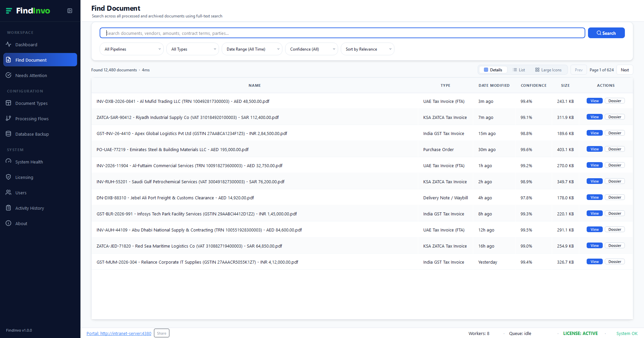Open Processing Flows configuration
The height and width of the screenshot is (338, 644).
(40, 119)
